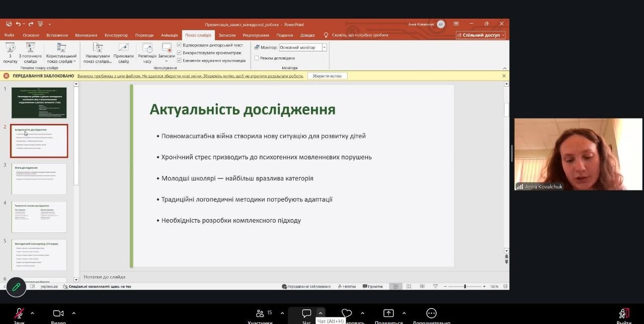Switch to the Animations ribbon tab
644x324 pixels.
point(169,35)
